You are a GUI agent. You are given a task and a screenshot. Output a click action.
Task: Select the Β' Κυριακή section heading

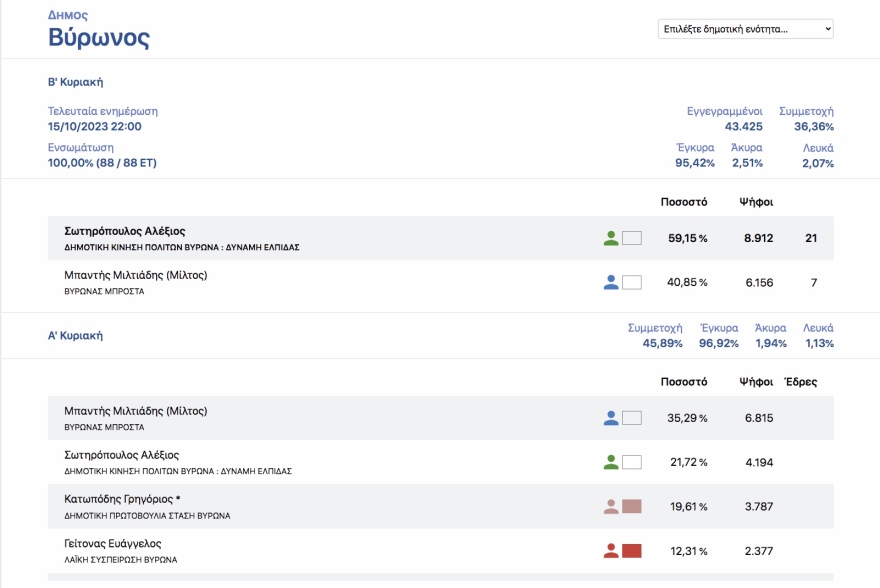(75, 82)
